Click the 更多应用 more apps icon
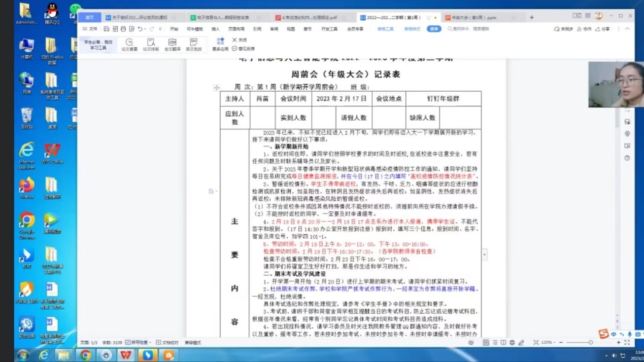 (220, 44)
